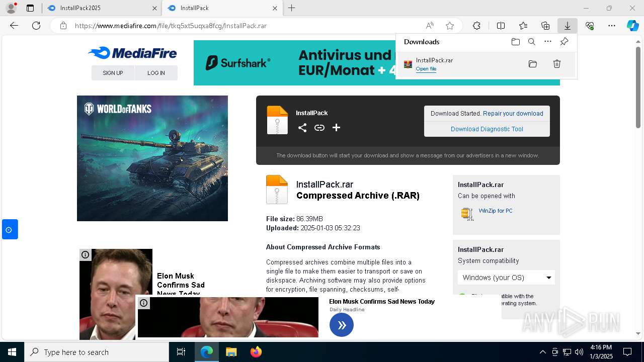Viewport: 644px width, 362px height.
Task: Click the blue arrow button on ad banner
Action: coord(342,325)
